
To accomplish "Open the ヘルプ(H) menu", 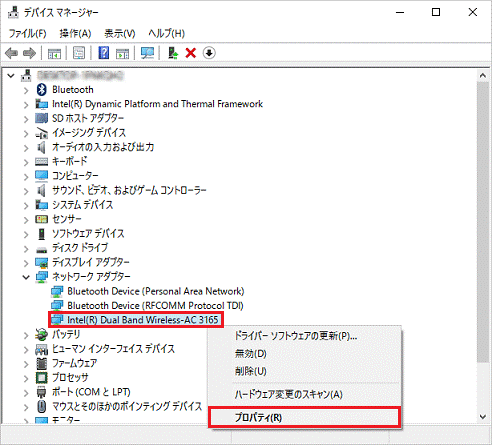I will tap(166, 33).
